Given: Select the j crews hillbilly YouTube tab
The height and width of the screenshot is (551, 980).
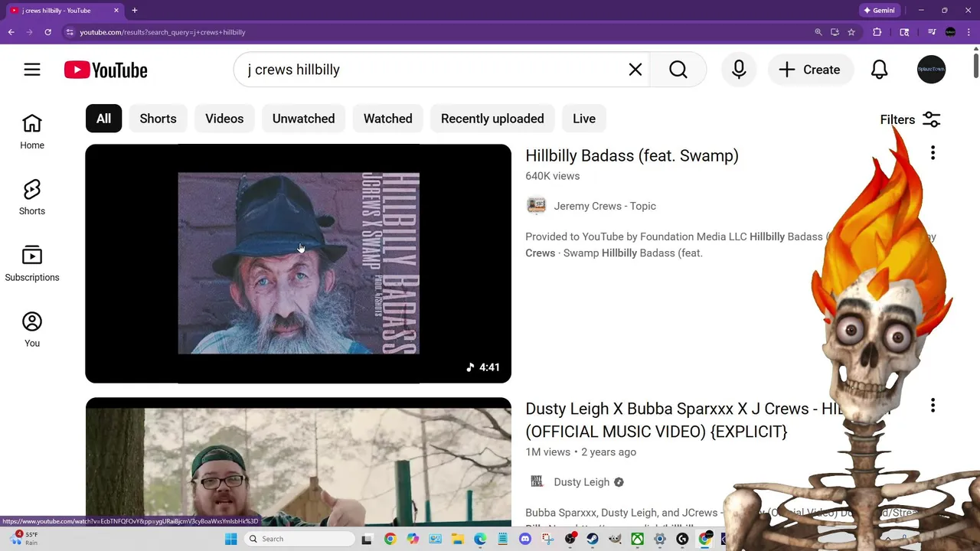Looking at the screenshot, I should (x=64, y=11).
